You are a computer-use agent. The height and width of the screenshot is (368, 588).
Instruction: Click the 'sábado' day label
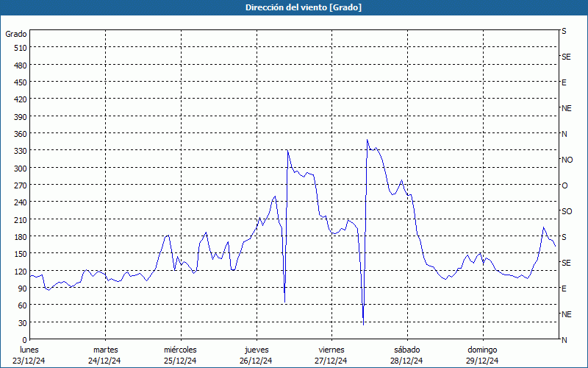point(407,350)
